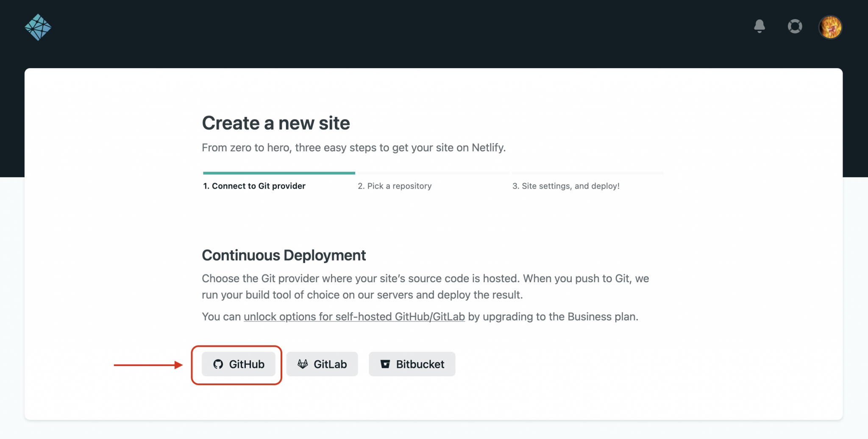This screenshot has width=868, height=439.
Task: Click the GitHub button outlined in red
Action: point(239,364)
